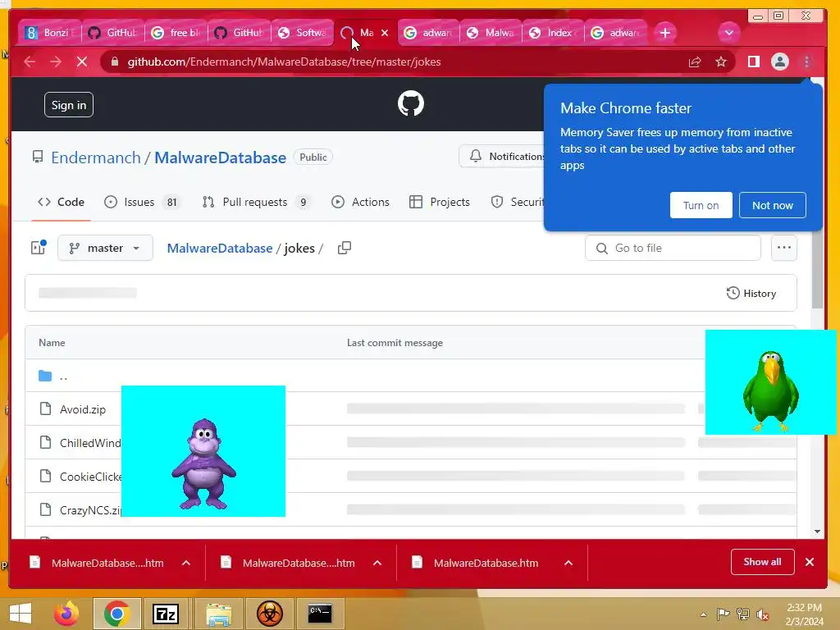Open Chrome three-dot menu
This screenshot has width=840, height=630.
tap(807, 62)
